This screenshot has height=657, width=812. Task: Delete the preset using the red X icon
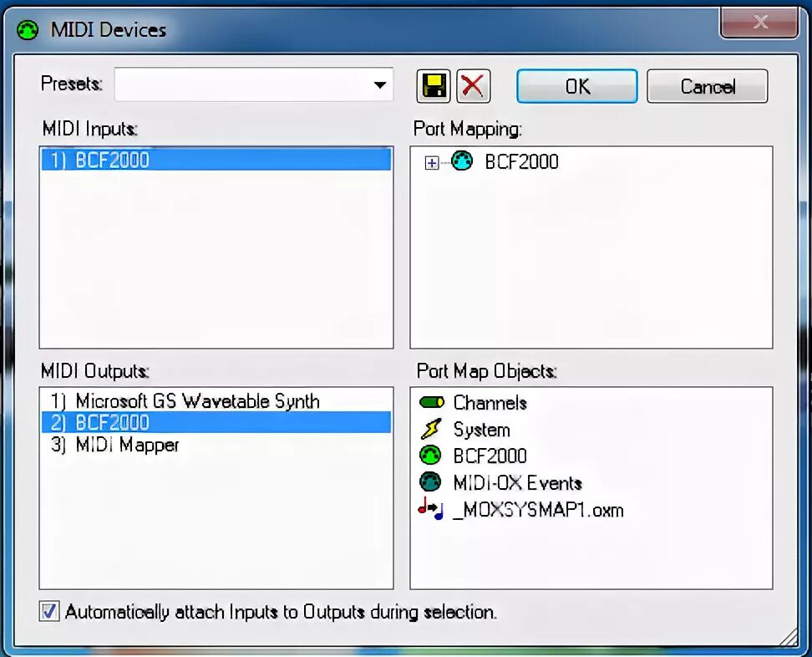point(474,85)
